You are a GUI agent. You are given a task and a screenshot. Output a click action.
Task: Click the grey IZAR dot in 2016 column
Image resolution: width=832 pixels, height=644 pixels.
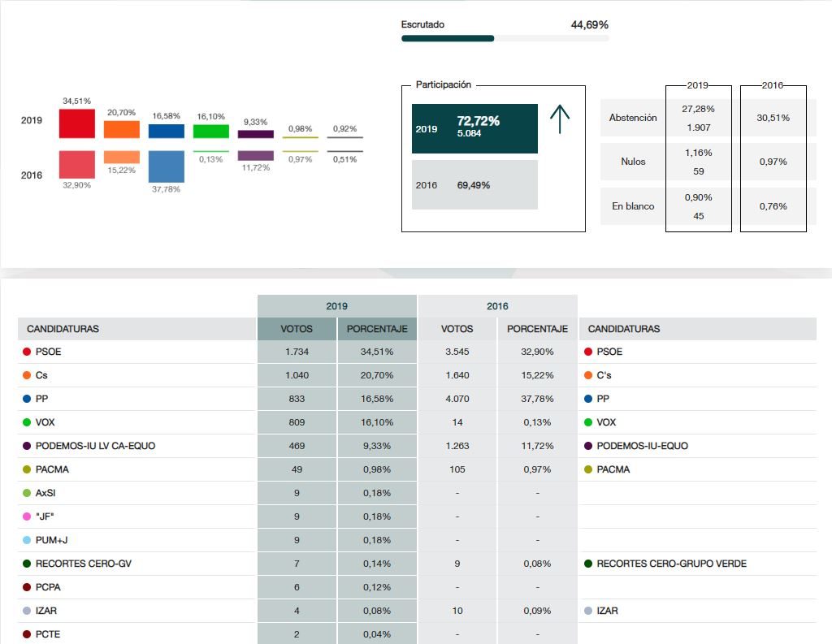coord(587,611)
